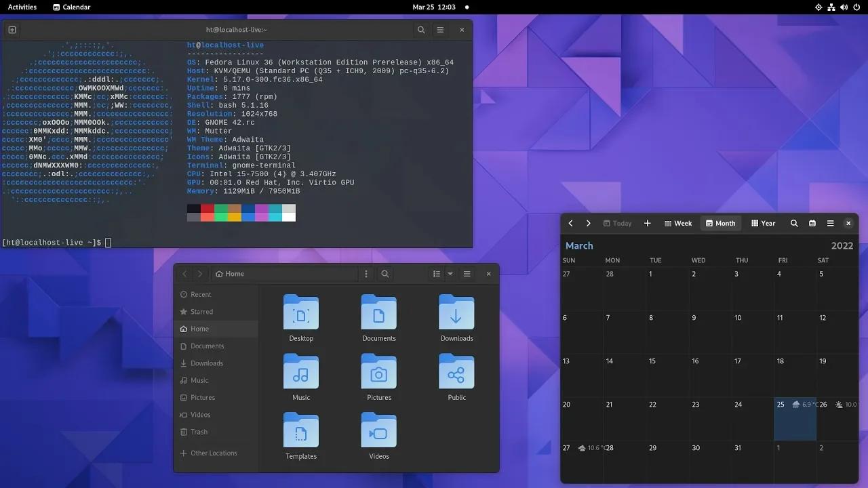Select March 25 in the month grid
The image size is (868, 488).
[795, 419]
